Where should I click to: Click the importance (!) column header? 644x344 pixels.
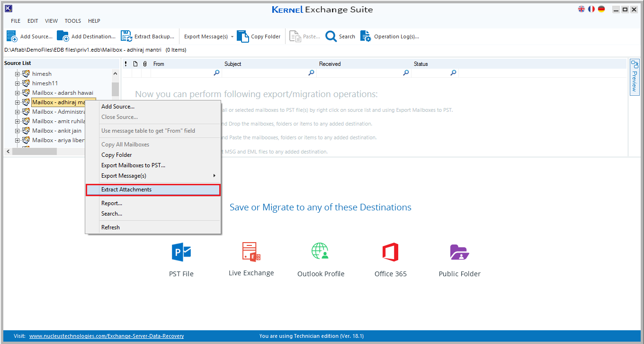point(125,64)
